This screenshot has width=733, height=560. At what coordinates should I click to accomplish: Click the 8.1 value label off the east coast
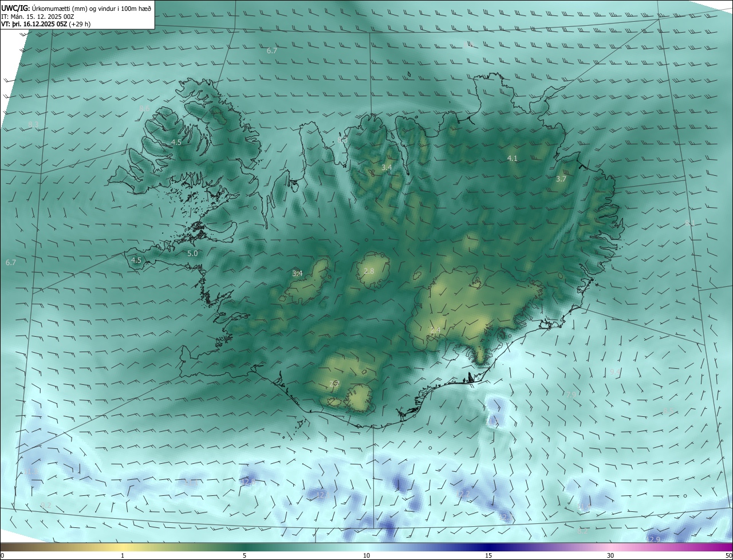689,223
